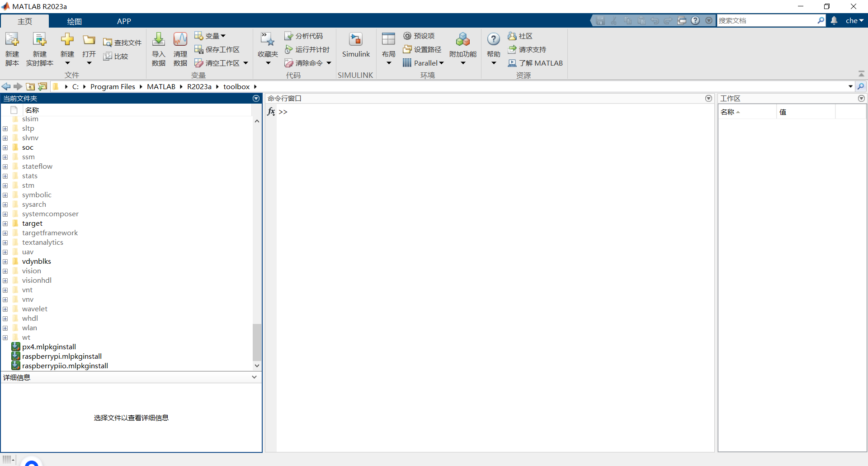868x466 pixels.
Task: Click Set Path (设置路径) button
Action: (x=422, y=49)
